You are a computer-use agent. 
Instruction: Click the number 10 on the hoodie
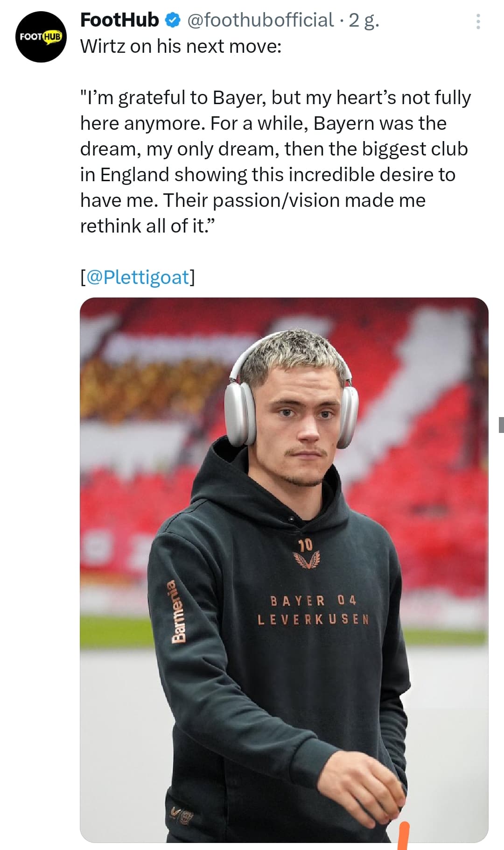pyautogui.click(x=306, y=545)
